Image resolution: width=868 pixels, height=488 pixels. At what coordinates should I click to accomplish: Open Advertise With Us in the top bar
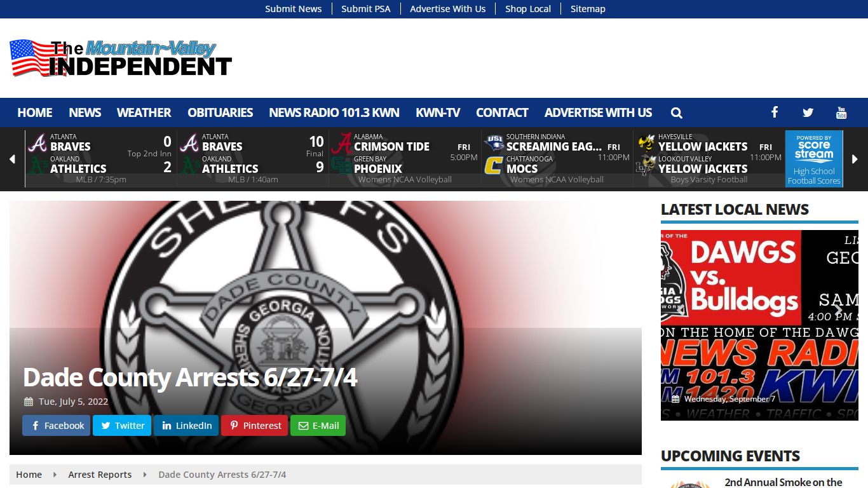coord(448,9)
